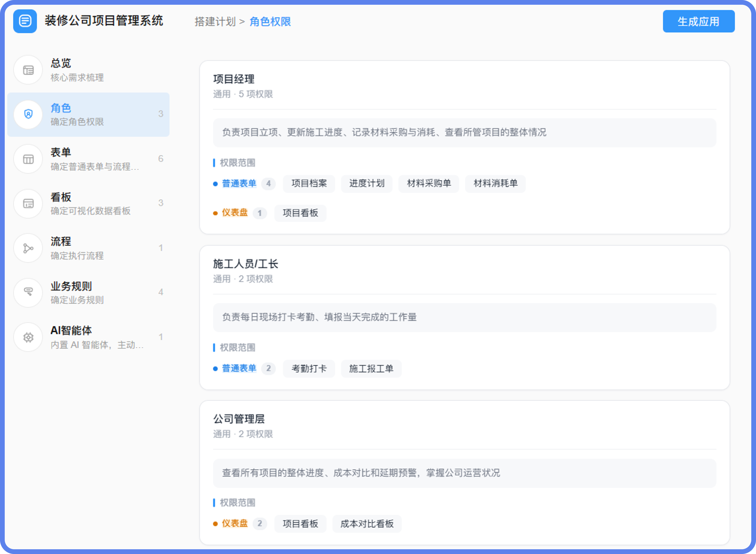Viewport: 756px width, 554px height.
Task: Select the 表单 sidebar item
Action: (x=89, y=159)
